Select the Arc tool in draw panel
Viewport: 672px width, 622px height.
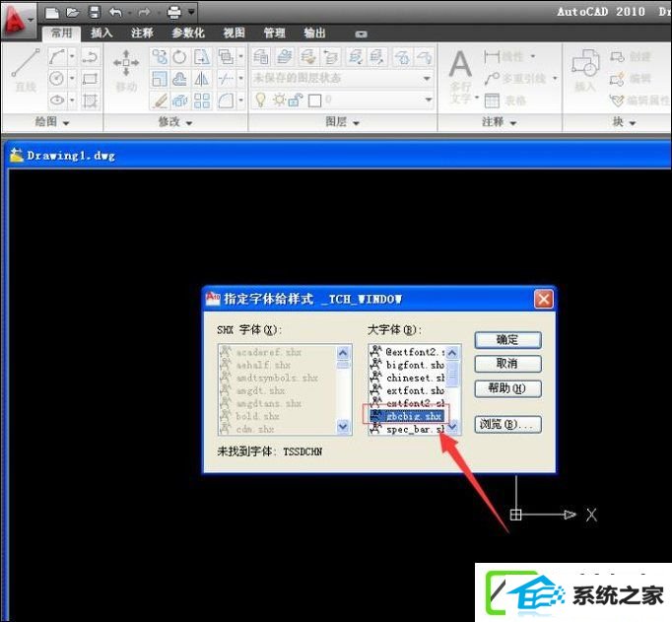[57, 56]
